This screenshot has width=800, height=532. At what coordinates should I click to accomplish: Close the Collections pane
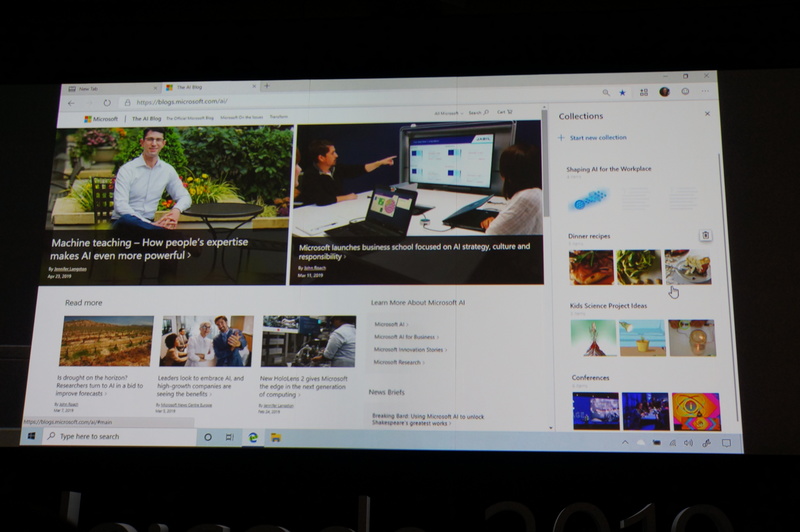click(707, 114)
